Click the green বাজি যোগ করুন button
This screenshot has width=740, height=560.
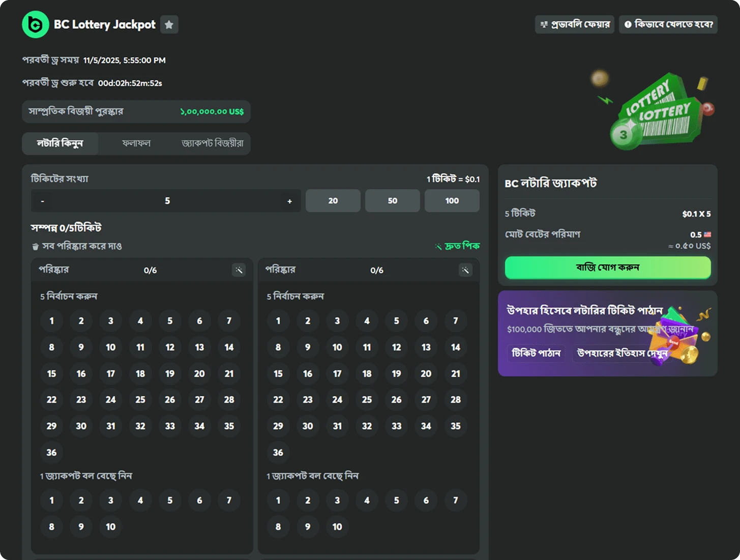(607, 268)
